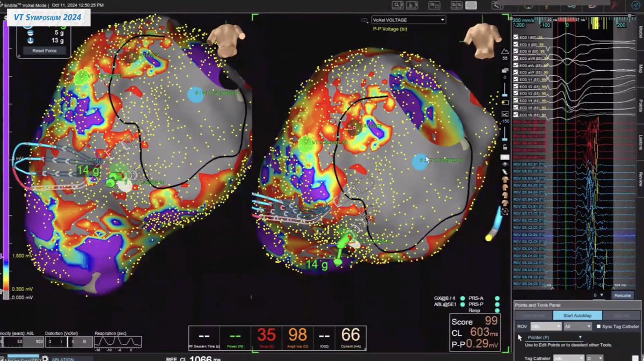The width and height of the screenshot is (644, 361).
Task: Click the padlock icon in right map toolbar
Action: click(504, 146)
